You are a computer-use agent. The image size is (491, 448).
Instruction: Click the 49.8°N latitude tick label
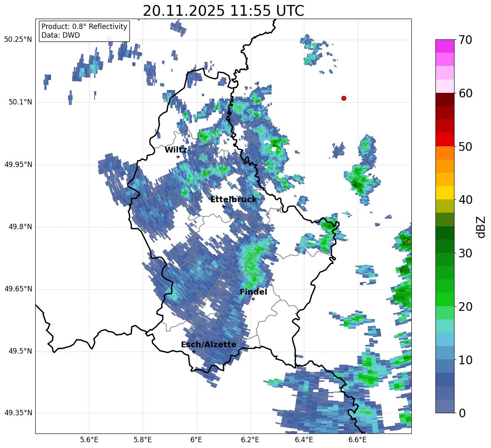click(x=20, y=227)
